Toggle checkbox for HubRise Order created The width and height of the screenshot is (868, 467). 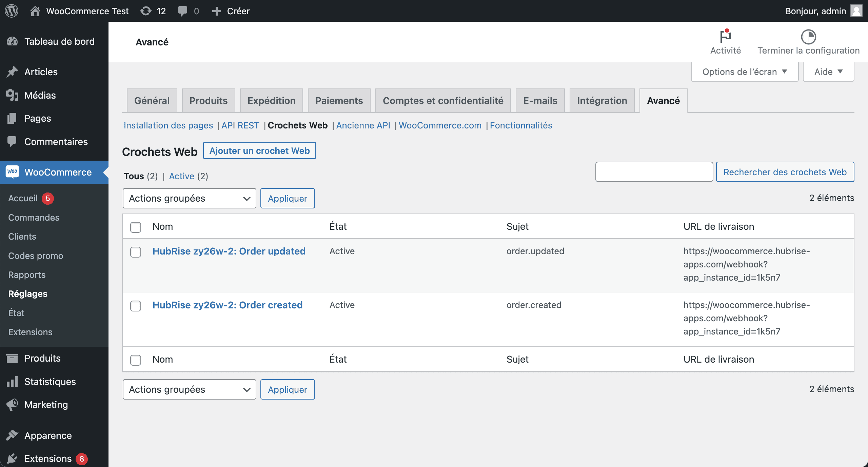coord(136,305)
